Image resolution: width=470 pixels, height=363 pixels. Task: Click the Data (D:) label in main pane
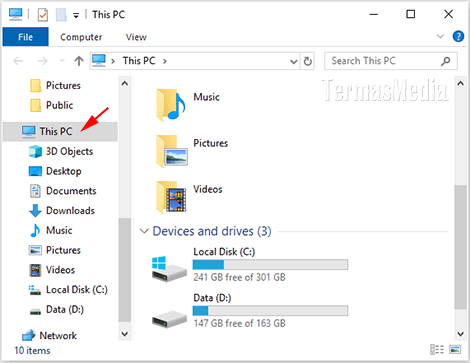pos(212,298)
